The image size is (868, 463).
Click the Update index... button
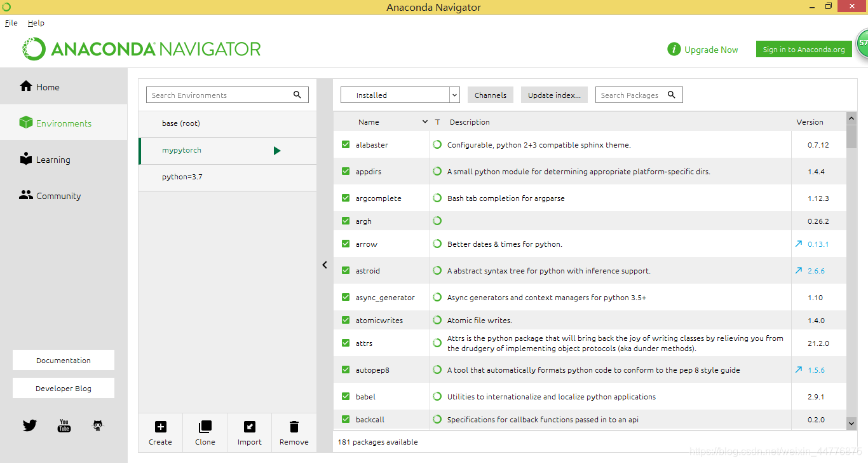pyautogui.click(x=554, y=95)
